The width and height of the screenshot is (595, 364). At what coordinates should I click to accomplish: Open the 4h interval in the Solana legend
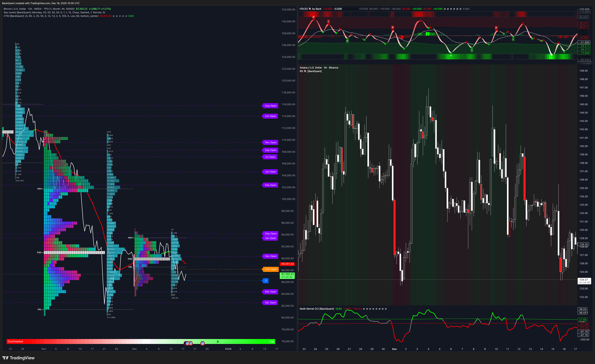(325, 68)
